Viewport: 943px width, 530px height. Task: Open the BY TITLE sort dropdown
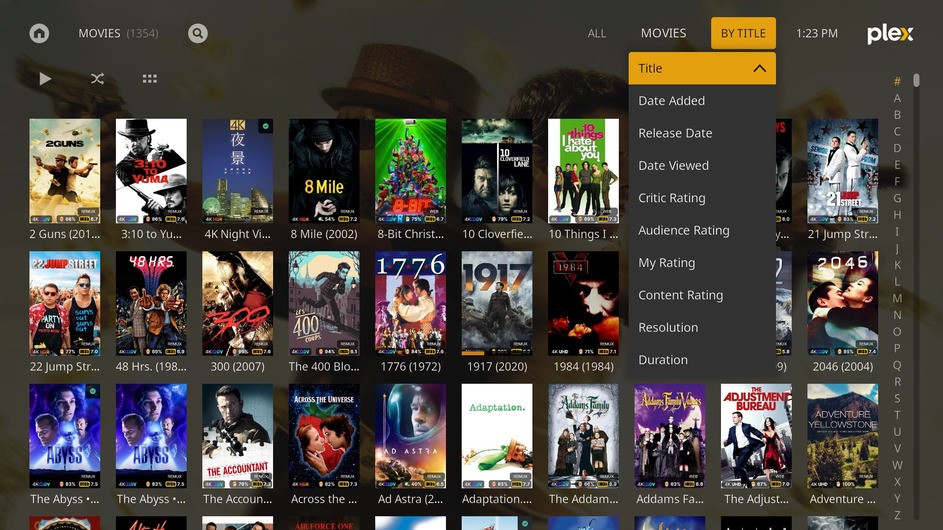click(x=743, y=33)
